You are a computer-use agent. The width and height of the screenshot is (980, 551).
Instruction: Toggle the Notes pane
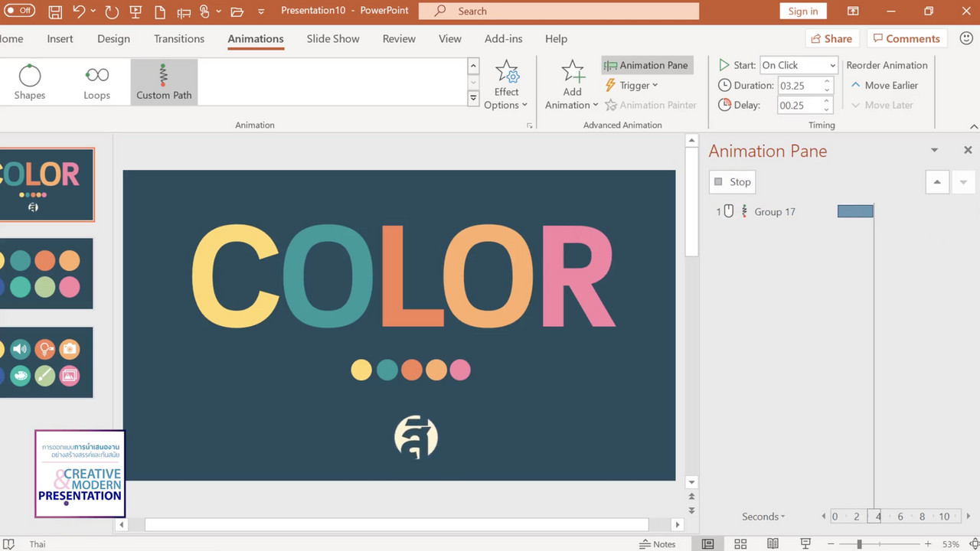[x=658, y=544]
